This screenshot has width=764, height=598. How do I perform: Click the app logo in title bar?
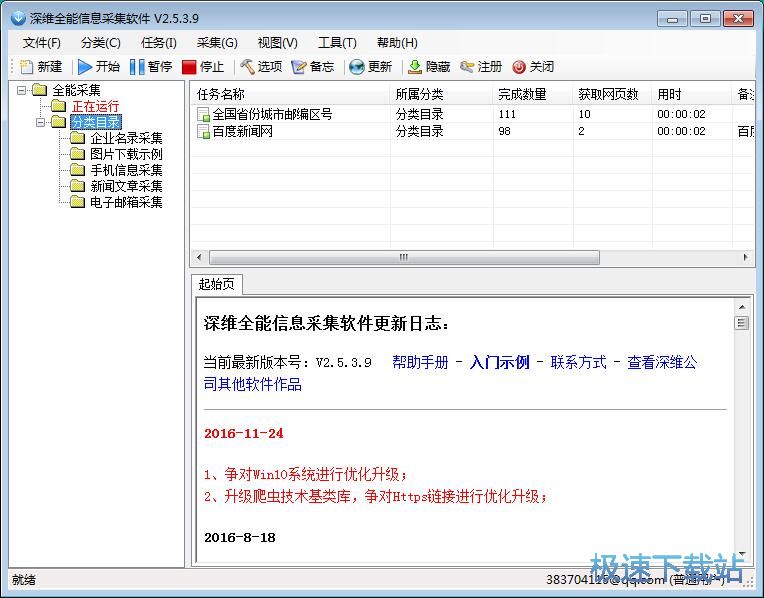click(18, 18)
